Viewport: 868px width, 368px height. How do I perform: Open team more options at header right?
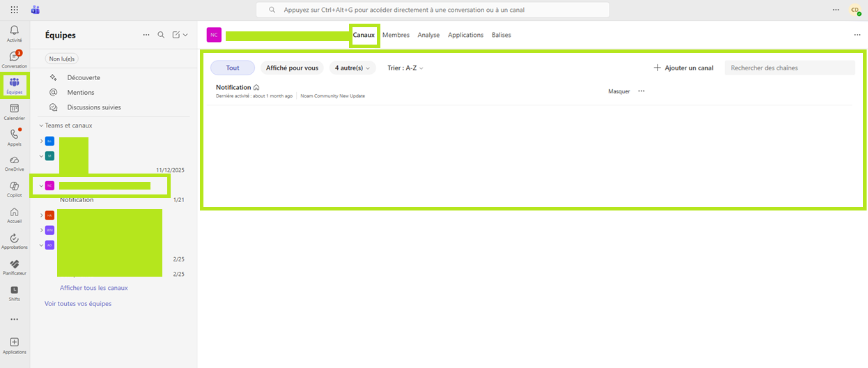pyautogui.click(x=858, y=35)
